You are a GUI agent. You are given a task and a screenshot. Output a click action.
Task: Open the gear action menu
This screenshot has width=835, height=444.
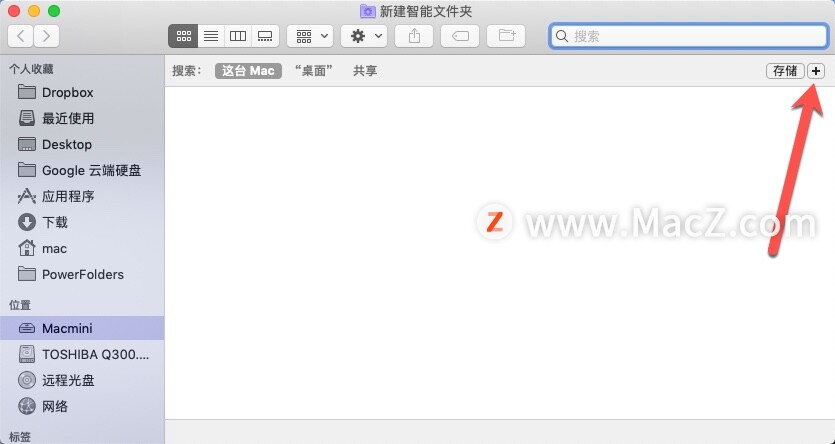(x=364, y=36)
